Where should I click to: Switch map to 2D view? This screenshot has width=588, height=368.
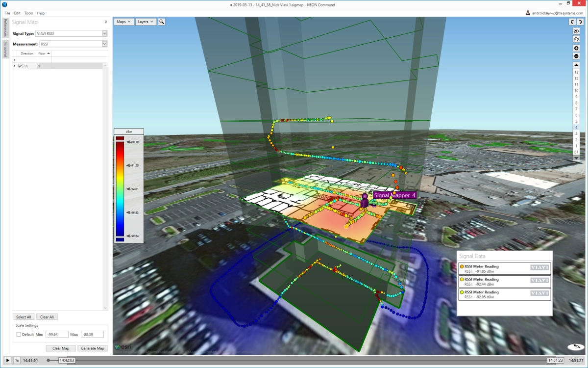576,31
